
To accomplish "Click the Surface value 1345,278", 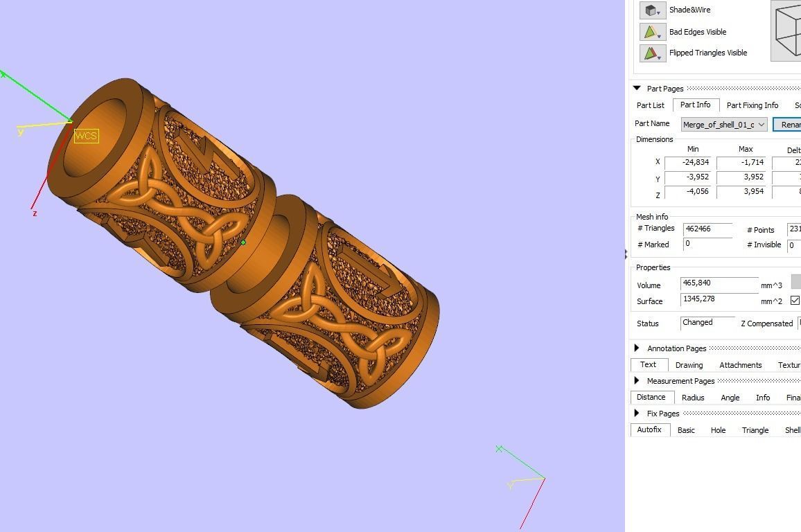I will [x=719, y=300].
